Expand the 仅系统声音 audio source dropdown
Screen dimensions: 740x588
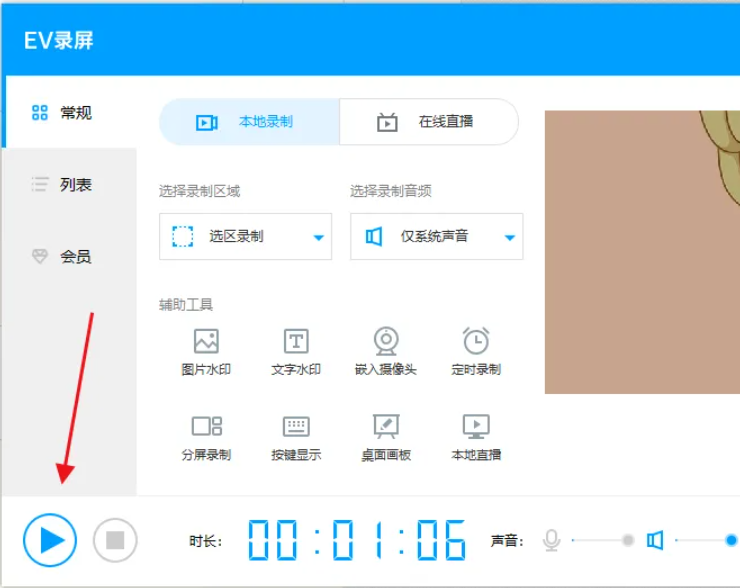(437, 236)
